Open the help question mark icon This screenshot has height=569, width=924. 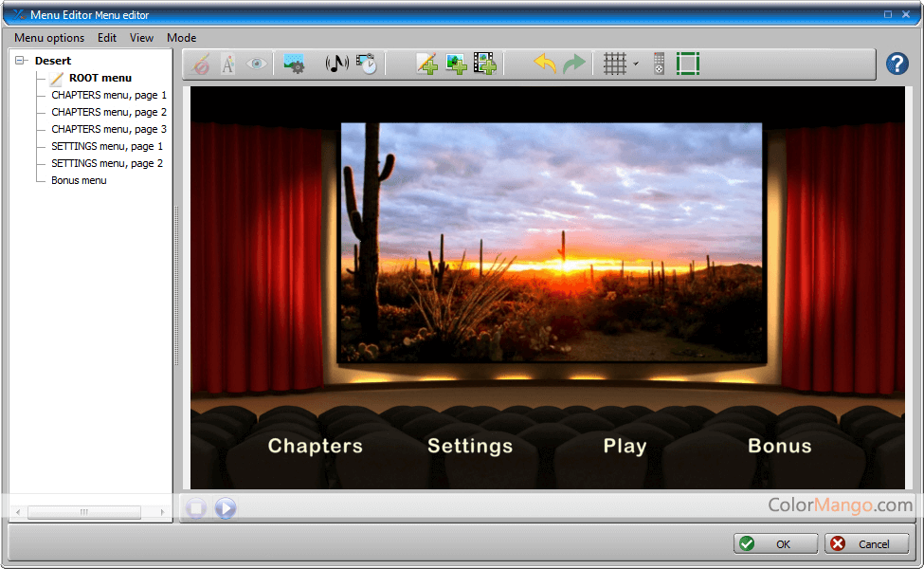(897, 64)
